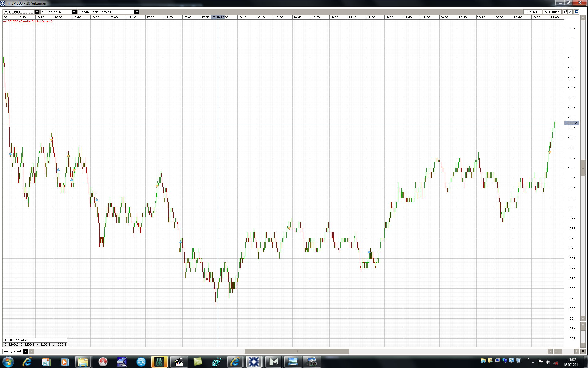Viewport: 588px width, 368px height.
Task: Click the down-arrow on vertical price scrollbar
Action: (x=583, y=318)
